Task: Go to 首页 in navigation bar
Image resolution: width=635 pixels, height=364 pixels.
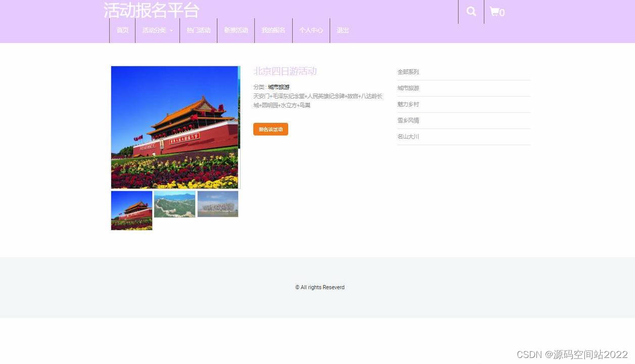Action: click(122, 30)
